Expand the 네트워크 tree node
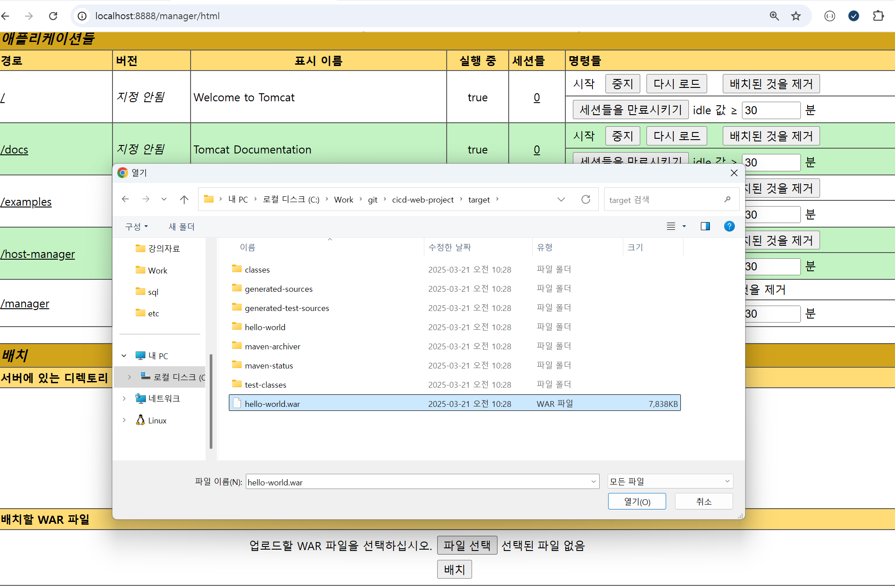The width and height of the screenshot is (895, 588). (124, 398)
